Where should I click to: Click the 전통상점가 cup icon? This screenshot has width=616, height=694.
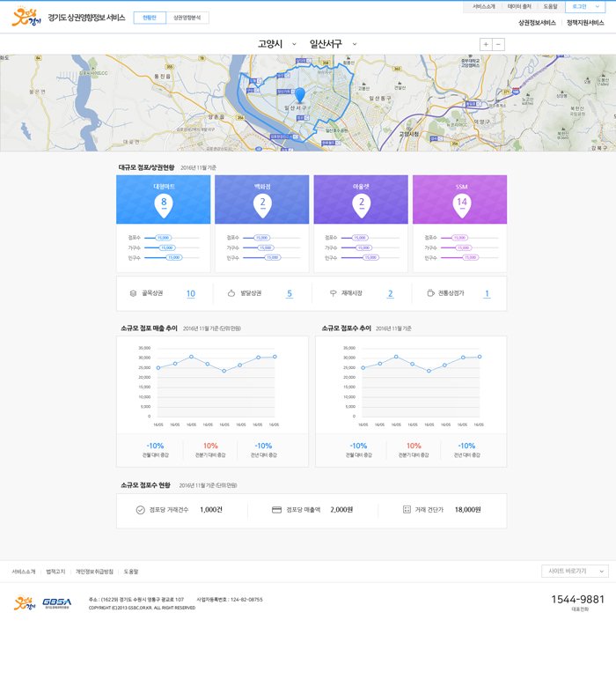[430, 293]
